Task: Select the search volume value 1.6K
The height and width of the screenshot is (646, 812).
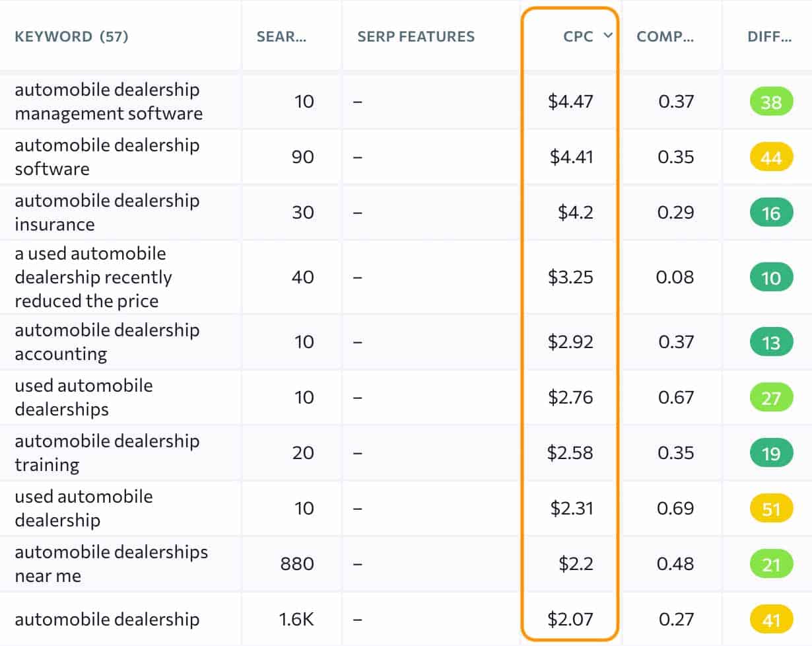Action: tap(296, 619)
